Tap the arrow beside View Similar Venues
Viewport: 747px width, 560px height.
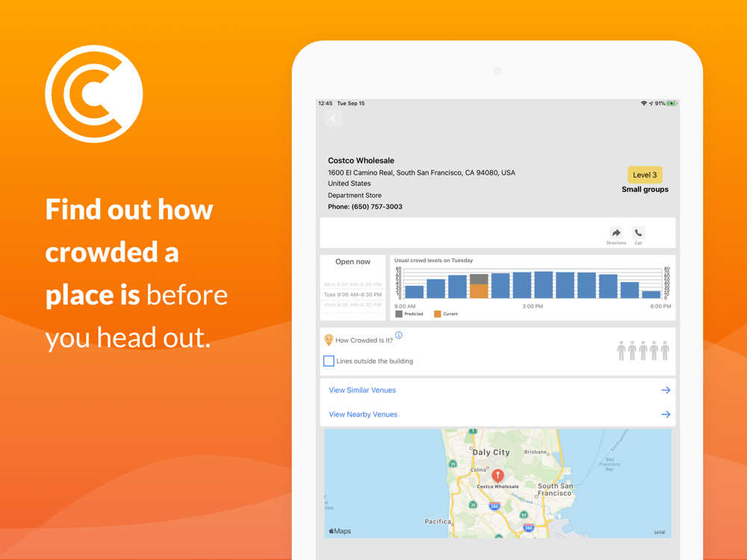click(666, 390)
